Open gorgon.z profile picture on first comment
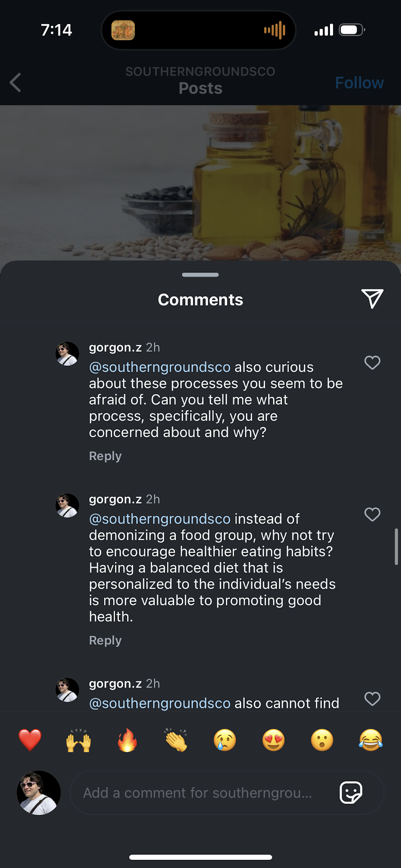This screenshot has height=868, width=401. pyautogui.click(x=67, y=354)
